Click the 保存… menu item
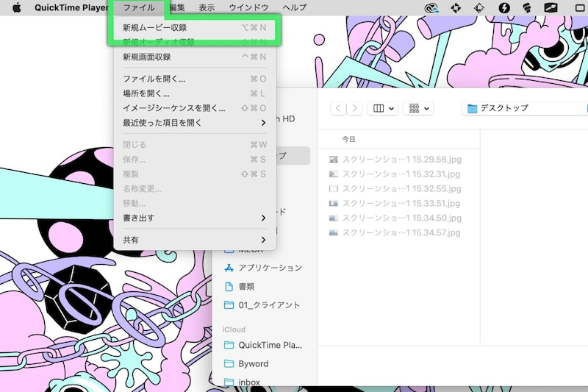The width and height of the screenshot is (588, 392). (x=194, y=160)
